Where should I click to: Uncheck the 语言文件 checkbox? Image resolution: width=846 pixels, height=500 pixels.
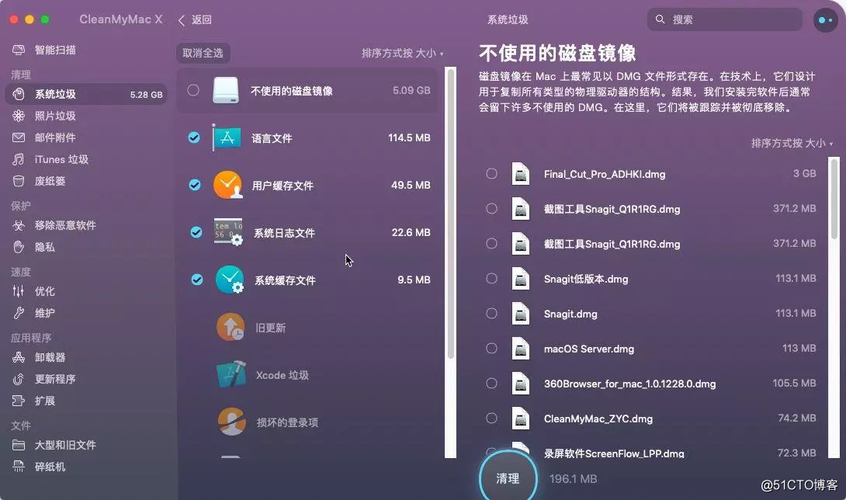pos(194,138)
